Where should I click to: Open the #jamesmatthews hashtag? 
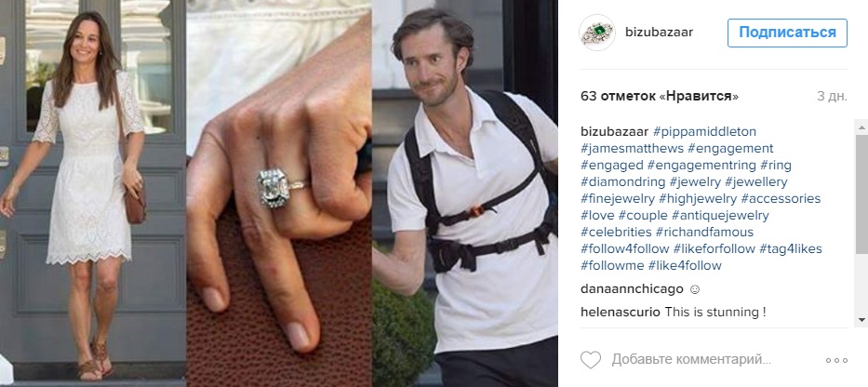click(x=633, y=148)
